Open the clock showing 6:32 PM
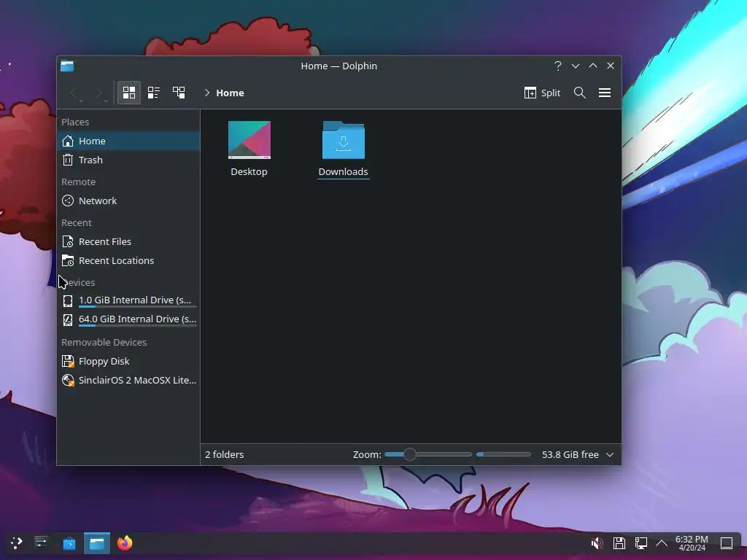This screenshot has width=747, height=560. [x=692, y=543]
